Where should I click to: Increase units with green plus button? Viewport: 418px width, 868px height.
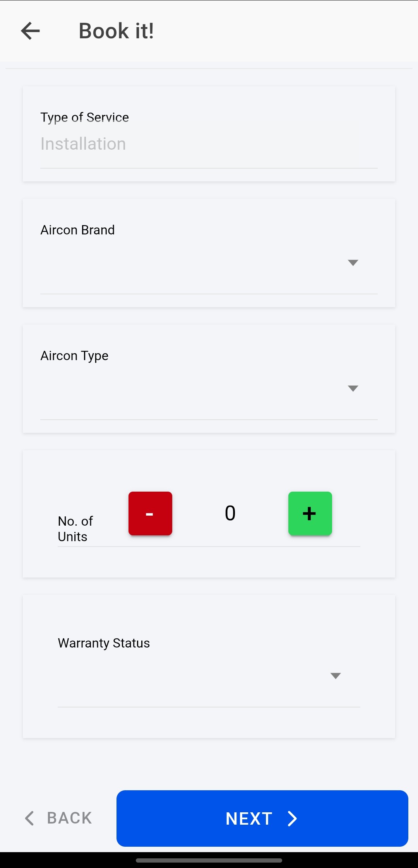[310, 513]
